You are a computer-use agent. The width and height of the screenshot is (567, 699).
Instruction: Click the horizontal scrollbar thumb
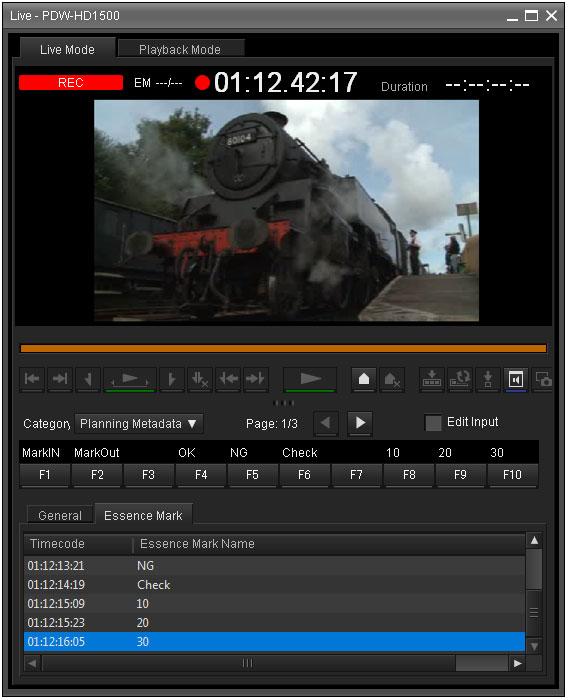pyautogui.click(x=248, y=663)
